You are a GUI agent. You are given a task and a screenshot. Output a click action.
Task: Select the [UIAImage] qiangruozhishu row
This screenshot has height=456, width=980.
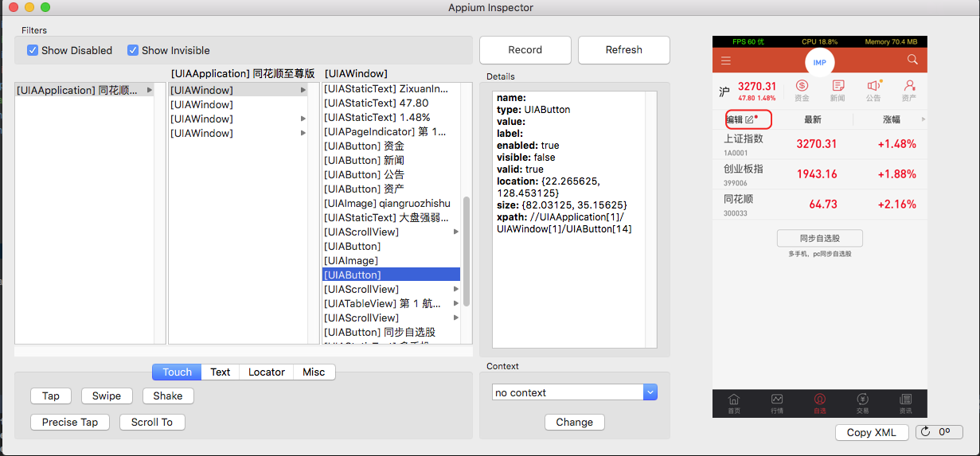point(391,204)
